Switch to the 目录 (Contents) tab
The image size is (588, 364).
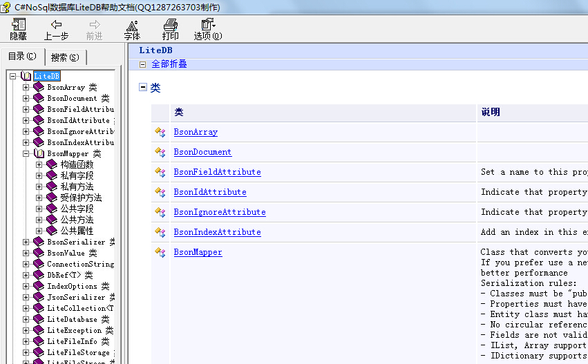point(23,57)
